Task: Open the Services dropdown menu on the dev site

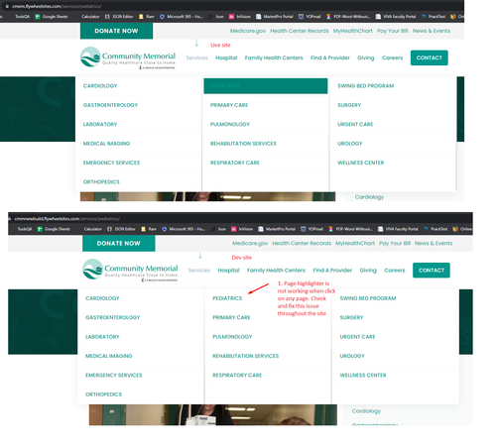Action: coord(199,271)
